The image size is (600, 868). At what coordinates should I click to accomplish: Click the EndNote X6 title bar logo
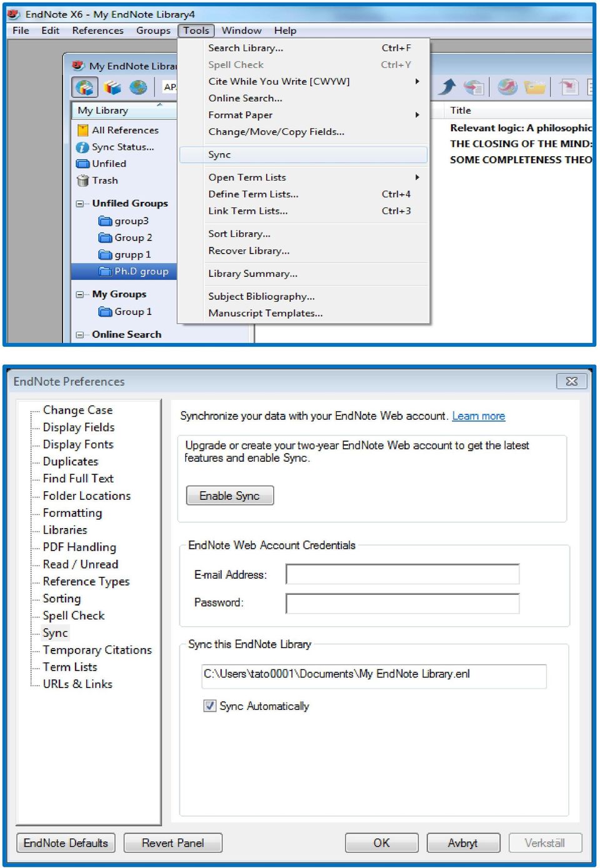pyautogui.click(x=14, y=13)
